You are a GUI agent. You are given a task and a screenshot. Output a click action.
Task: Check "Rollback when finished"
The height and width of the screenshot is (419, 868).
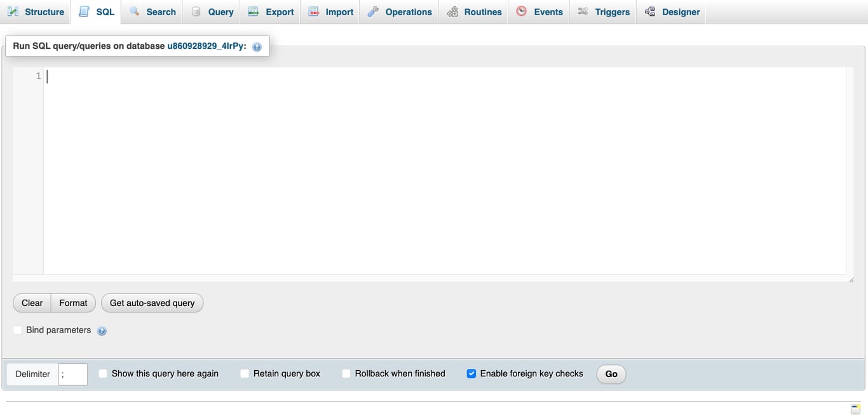pos(346,373)
